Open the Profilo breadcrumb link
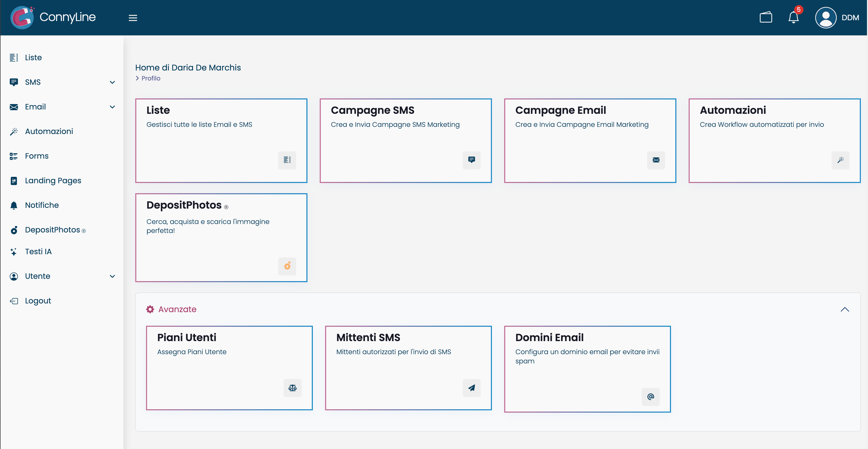Screen dimensions: 868x449 (x=151, y=78)
